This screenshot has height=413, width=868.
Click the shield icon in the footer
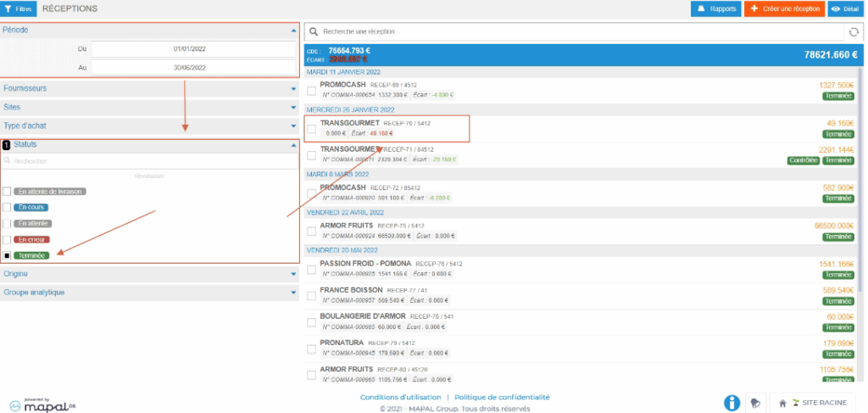754,403
